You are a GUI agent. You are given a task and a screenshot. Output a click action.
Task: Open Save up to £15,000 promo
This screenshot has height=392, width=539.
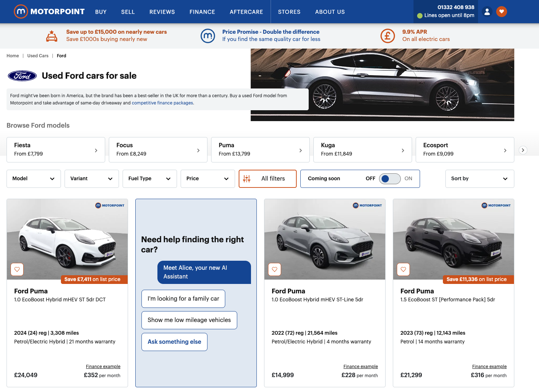(x=116, y=36)
